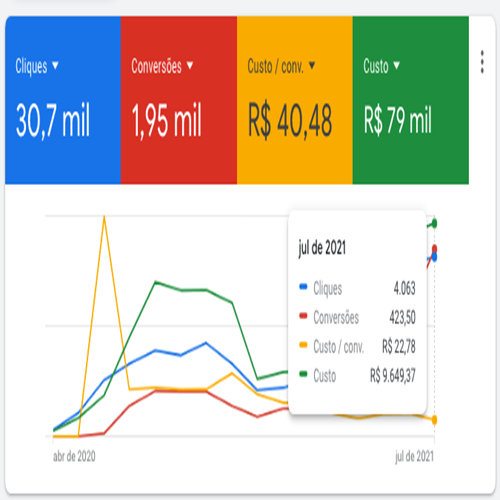Click the blue Cliques data point at jul 2021

[434, 257]
